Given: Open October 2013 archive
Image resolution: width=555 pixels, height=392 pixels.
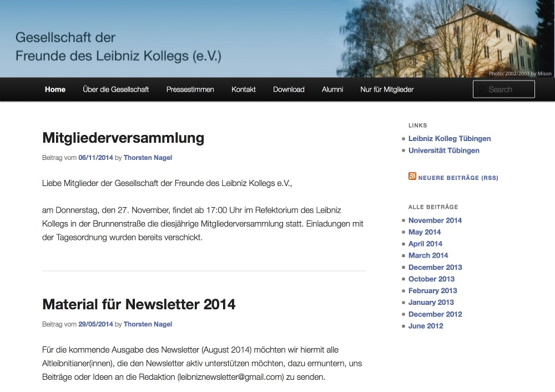Looking at the screenshot, I should (431, 279).
